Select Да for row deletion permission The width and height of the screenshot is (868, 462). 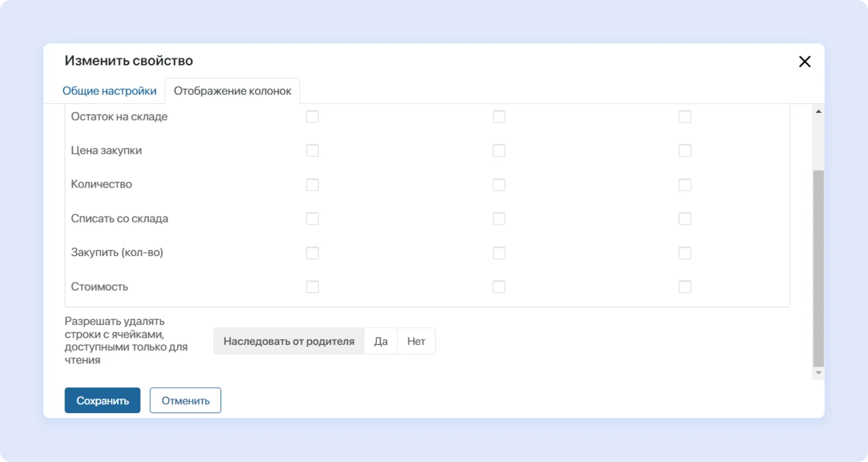(x=381, y=341)
